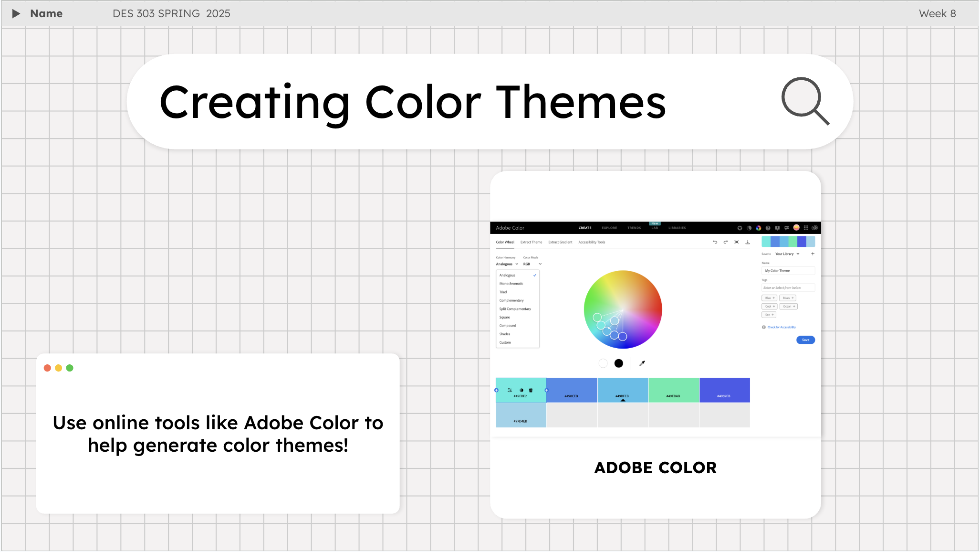The width and height of the screenshot is (980, 552).
Task: Click the undo arrow icon
Action: [715, 242]
